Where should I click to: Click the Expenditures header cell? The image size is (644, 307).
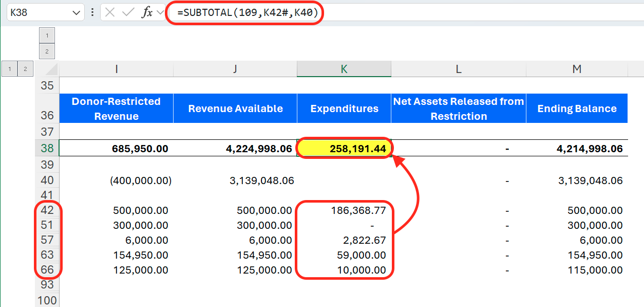click(x=344, y=109)
